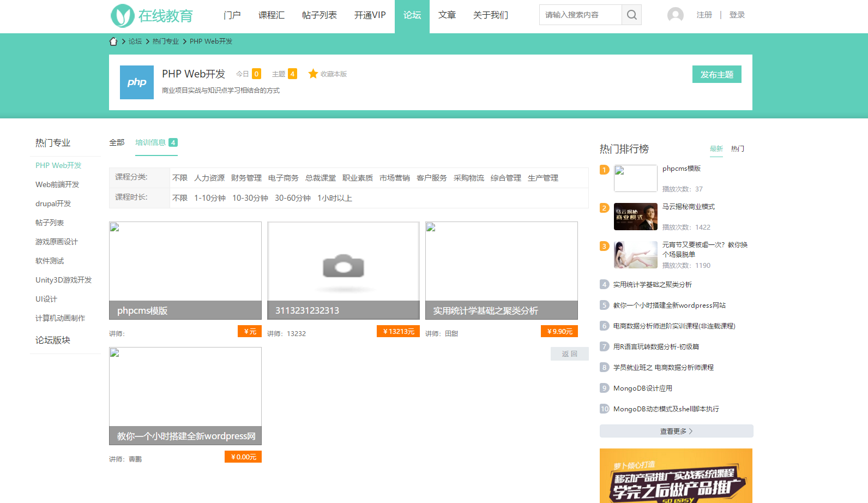Open 开通VIP in the top navigation

(370, 15)
